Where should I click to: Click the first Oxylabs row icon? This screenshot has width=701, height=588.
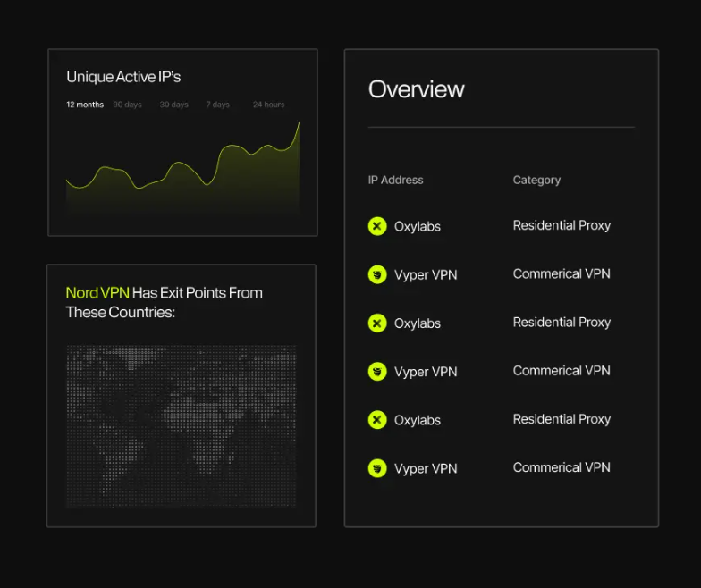[377, 226]
